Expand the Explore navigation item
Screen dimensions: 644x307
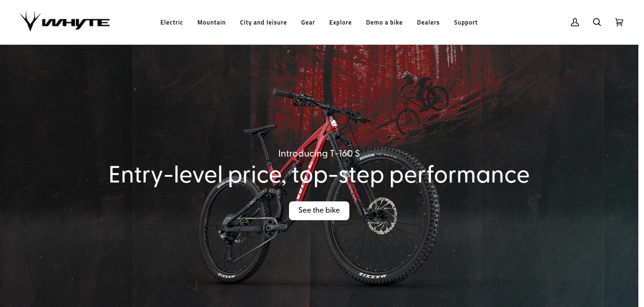(340, 23)
